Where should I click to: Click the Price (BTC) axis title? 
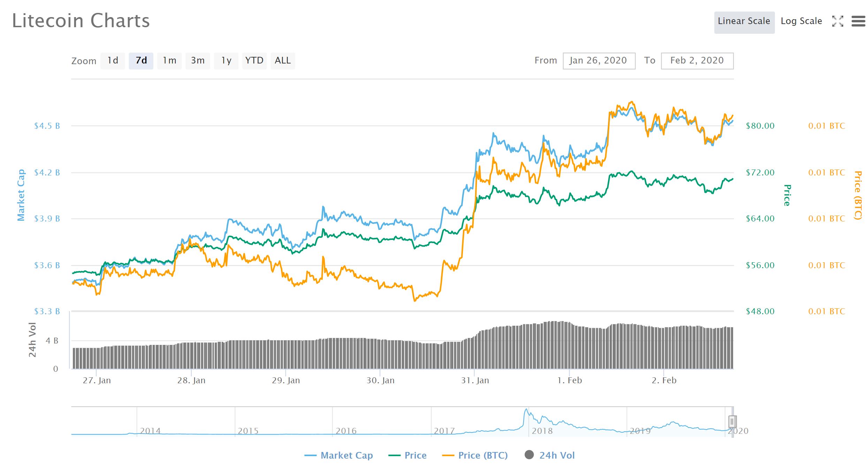(858, 195)
